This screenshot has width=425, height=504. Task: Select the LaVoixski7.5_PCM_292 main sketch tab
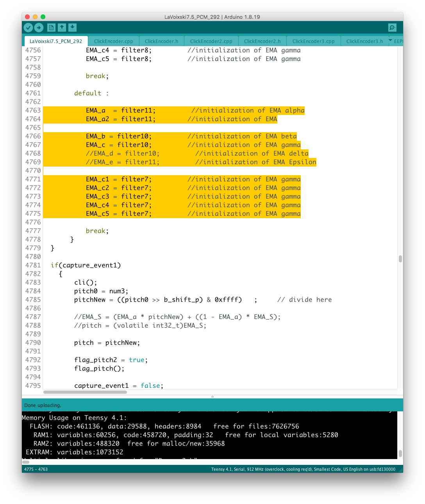point(56,41)
